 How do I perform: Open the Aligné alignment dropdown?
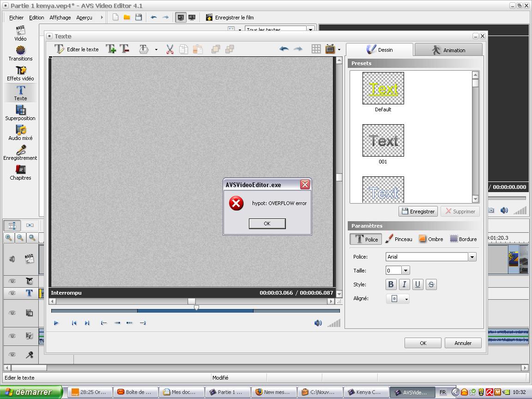tap(398, 299)
